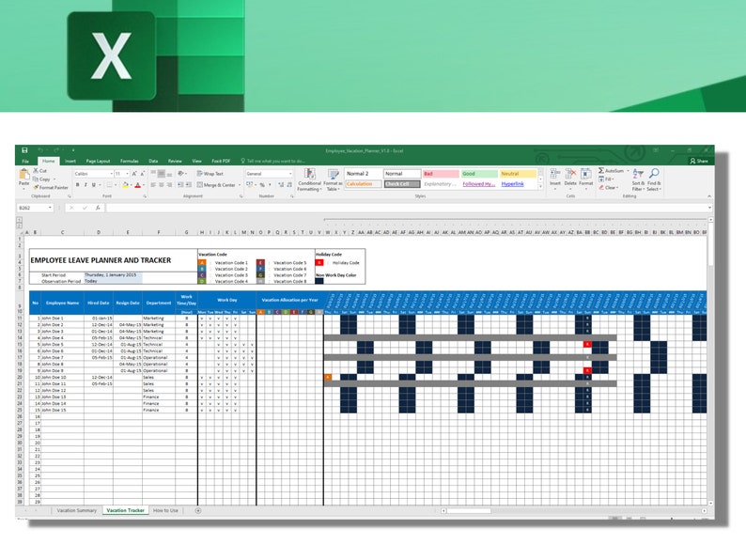The image size is (746, 560).
Task: Open the Clear dropdown
Action: click(x=609, y=188)
